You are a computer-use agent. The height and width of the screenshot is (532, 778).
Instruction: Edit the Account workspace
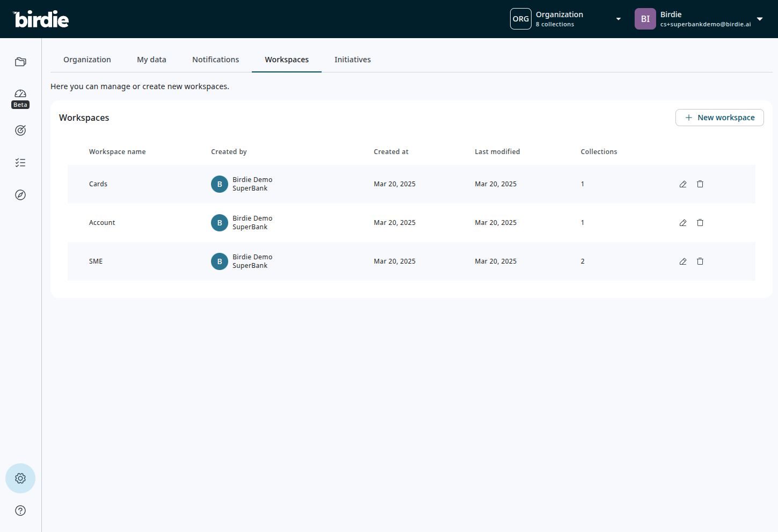point(683,223)
